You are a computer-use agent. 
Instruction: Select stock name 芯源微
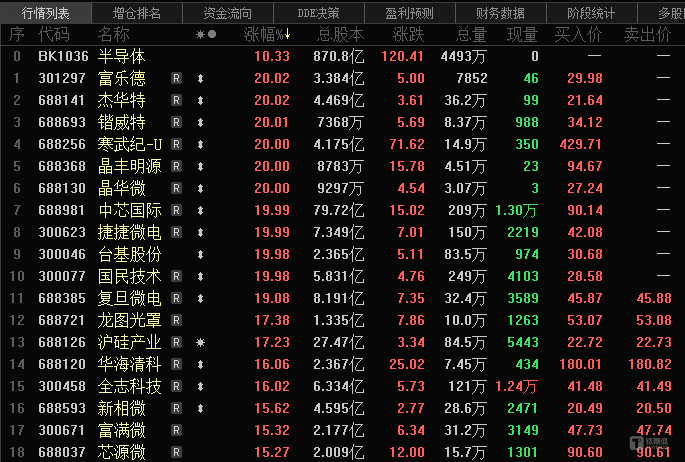(x=121, y=452)
